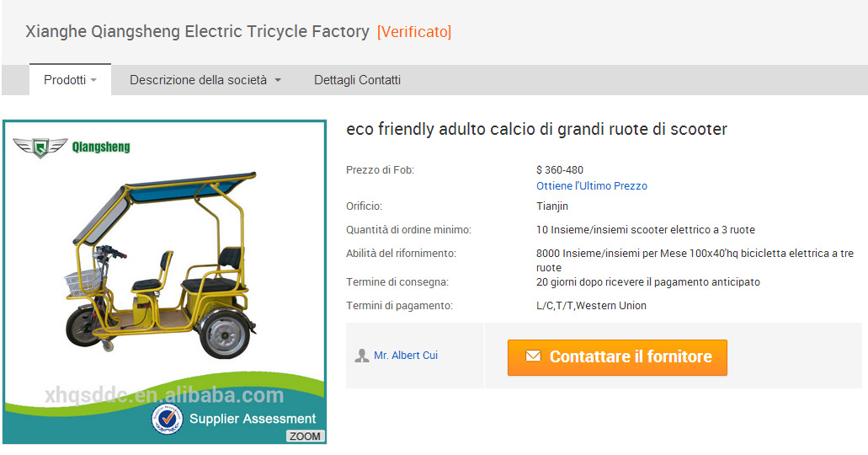The width and height of the screenshot is (868, 455).
Task: Switch to Dettagli Contatti tab
Action: pyautogui.click(x=357, y=80)
